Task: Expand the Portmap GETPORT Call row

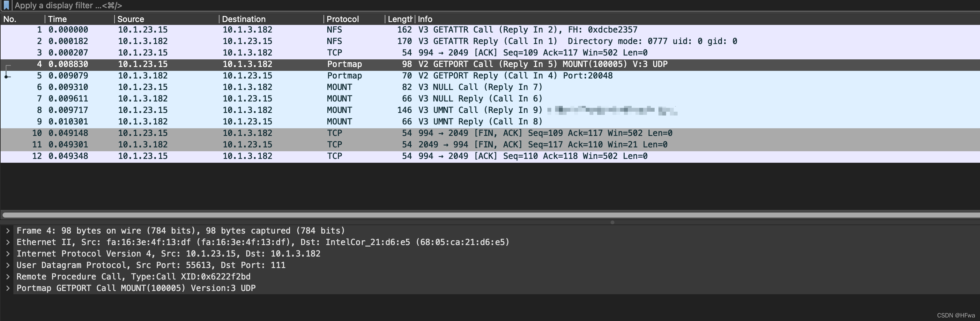Action: pyautogui.click(x=8, y=288)
